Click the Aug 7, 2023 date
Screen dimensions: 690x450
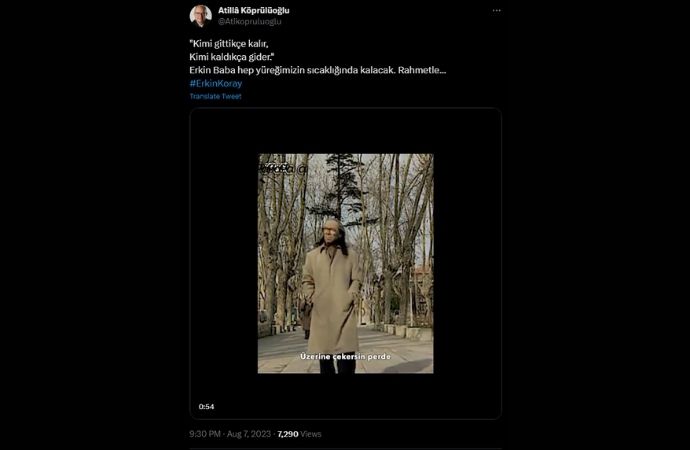(248, 434)
